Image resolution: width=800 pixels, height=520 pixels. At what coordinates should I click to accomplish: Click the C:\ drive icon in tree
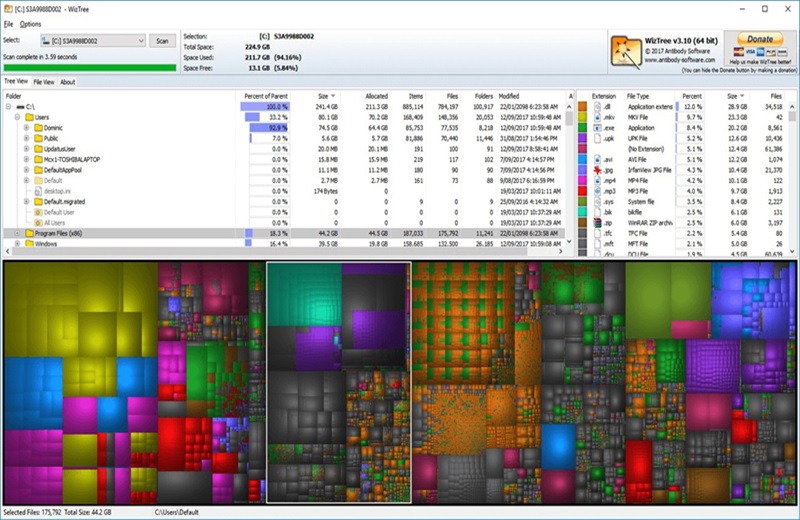click(20, 107)
